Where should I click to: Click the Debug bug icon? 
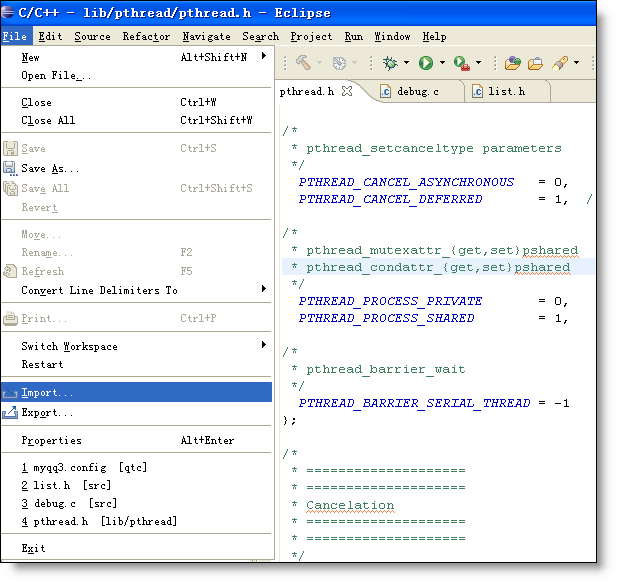pyautogui.click(x=390, y=63)
